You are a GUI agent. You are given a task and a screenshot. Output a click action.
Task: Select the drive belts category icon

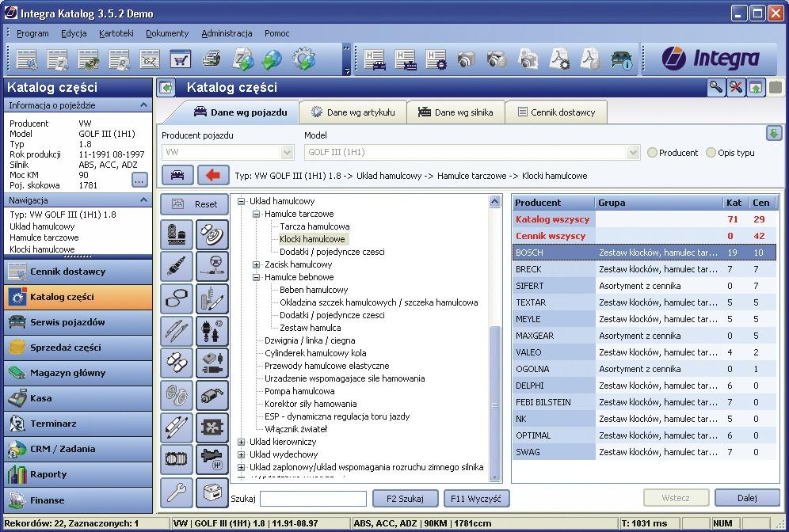click(x=177, y=298)
